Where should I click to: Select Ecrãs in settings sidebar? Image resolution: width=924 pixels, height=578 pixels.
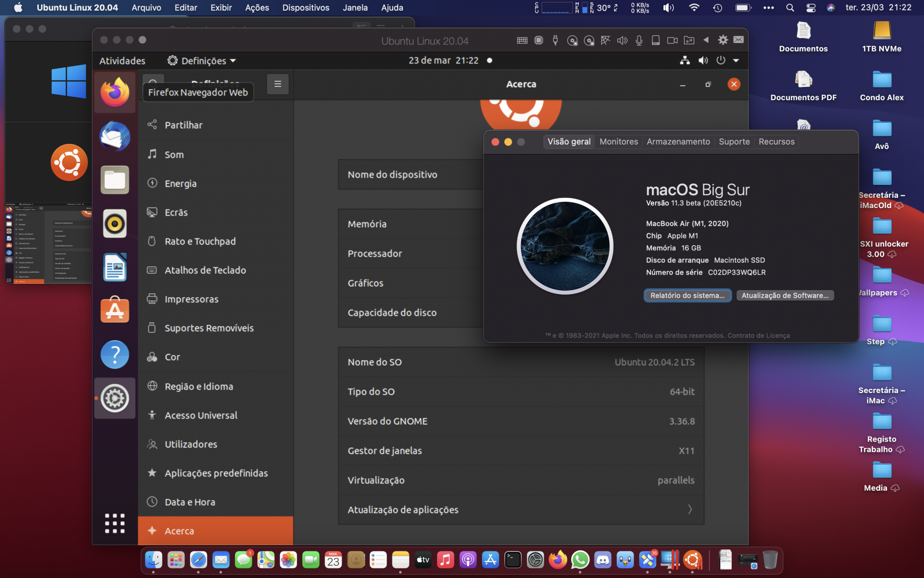click(x=176, y=212)
